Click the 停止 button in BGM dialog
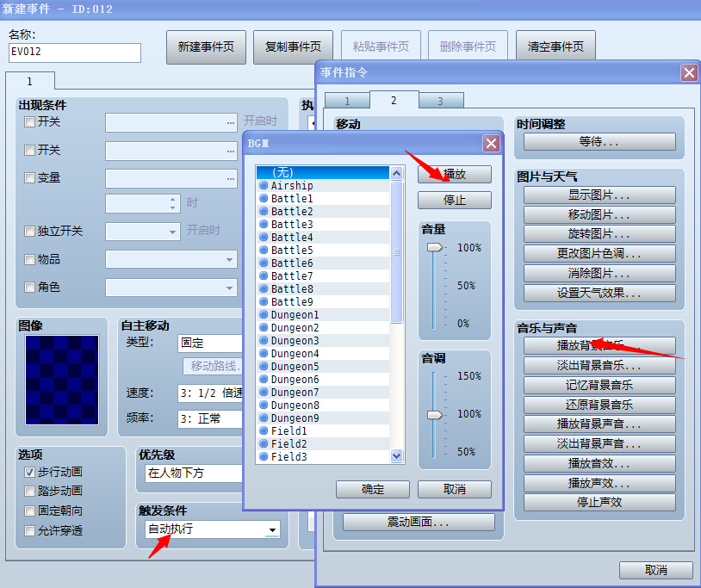This screenshot has height=588, width=701. (454, 201)
